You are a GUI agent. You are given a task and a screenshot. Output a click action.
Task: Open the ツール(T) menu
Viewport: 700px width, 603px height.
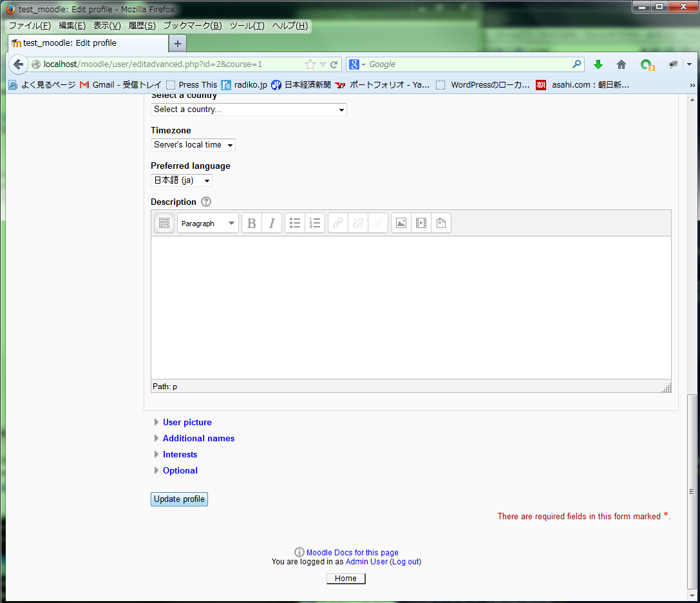coord(247,26)
